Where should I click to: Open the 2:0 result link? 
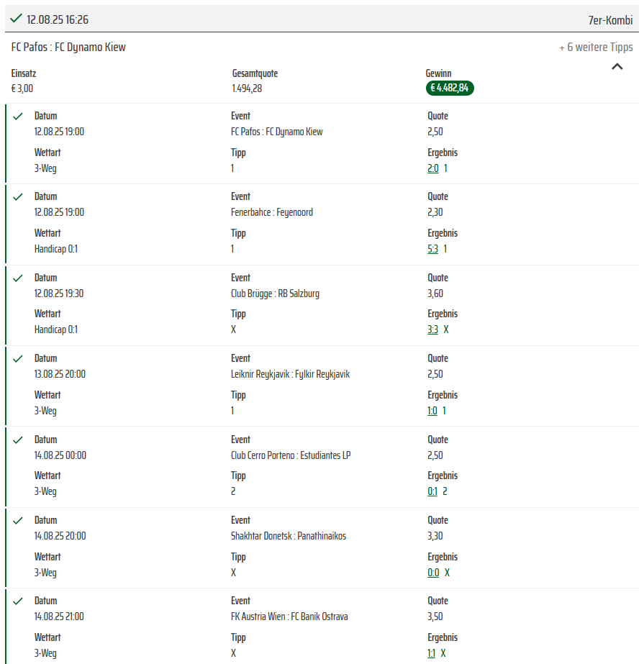coord(433,168)
